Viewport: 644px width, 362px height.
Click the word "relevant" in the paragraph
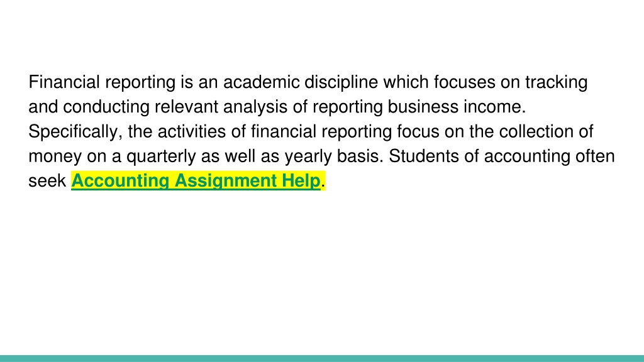(186, 107)
